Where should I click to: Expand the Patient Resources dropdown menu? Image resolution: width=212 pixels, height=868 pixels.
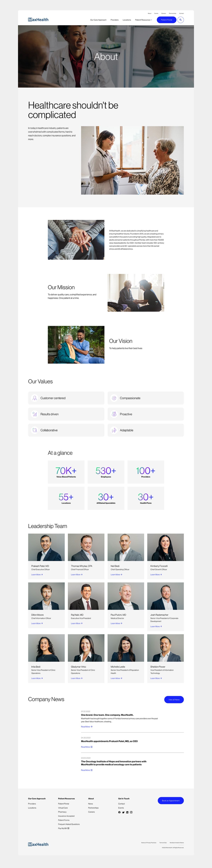pyautogui.click(x=143, y=20)
